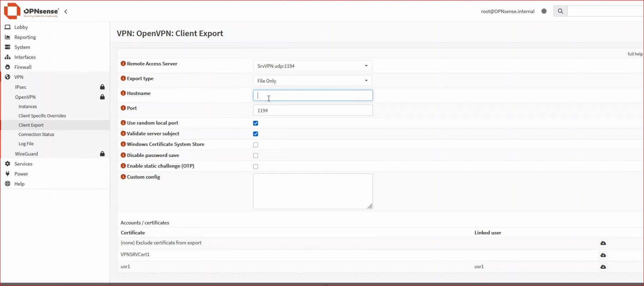The height and width of the screenshot is (286, 644).
Task: Enable Windows Certificate System Store
Action: [255, 145]
